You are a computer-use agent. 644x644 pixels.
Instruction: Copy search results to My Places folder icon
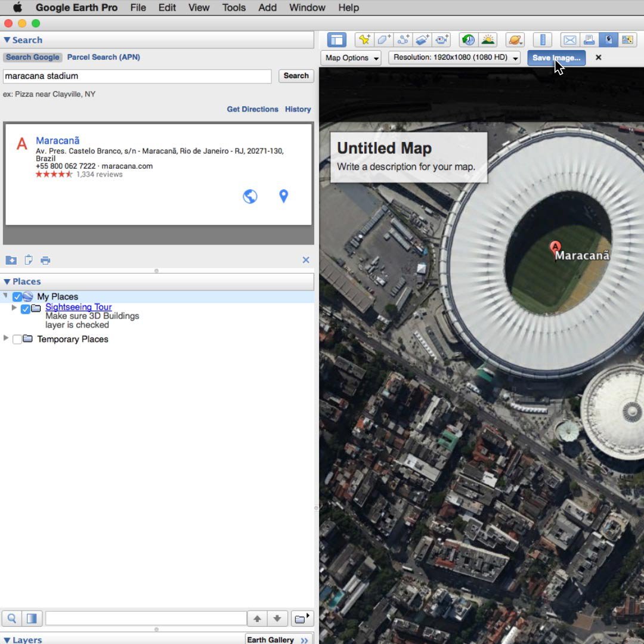point(11,260)
